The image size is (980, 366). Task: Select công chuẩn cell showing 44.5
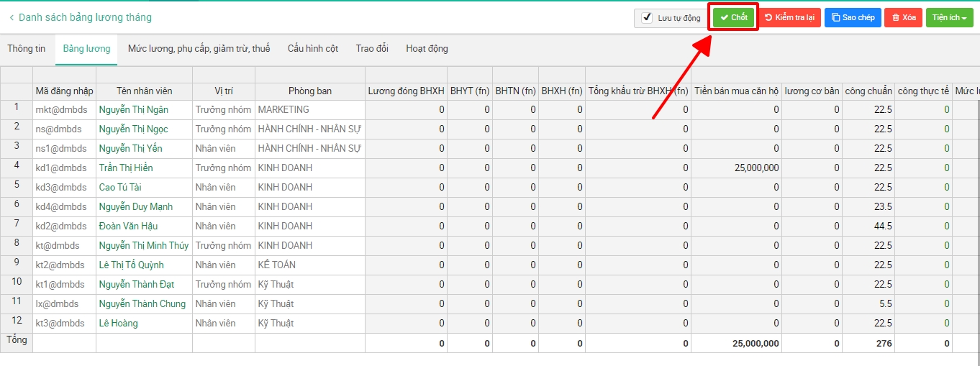[x=868, y=227]
